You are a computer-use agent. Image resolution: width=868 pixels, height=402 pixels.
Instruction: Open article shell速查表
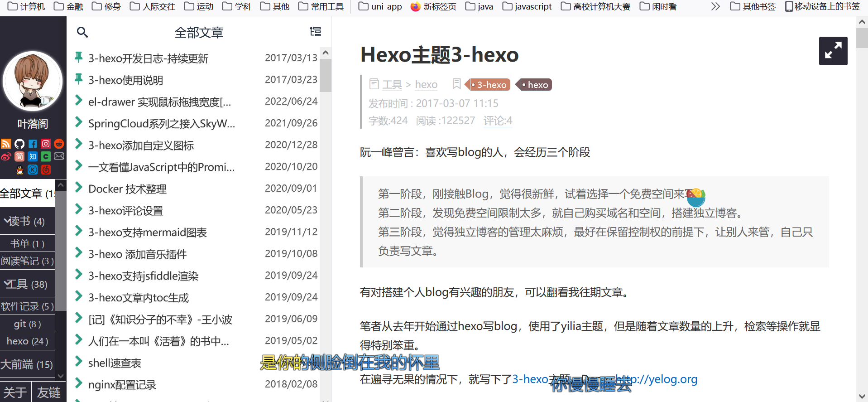115,363
